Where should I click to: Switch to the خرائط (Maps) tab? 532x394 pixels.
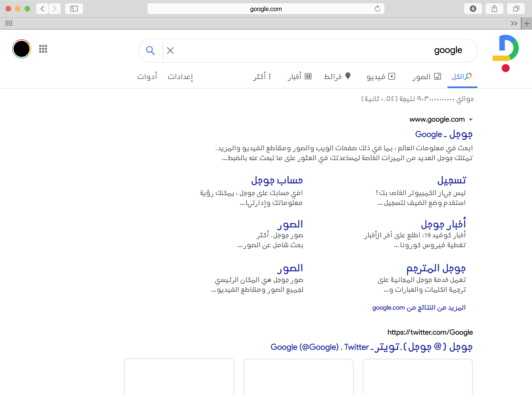[x=337, y=76]
